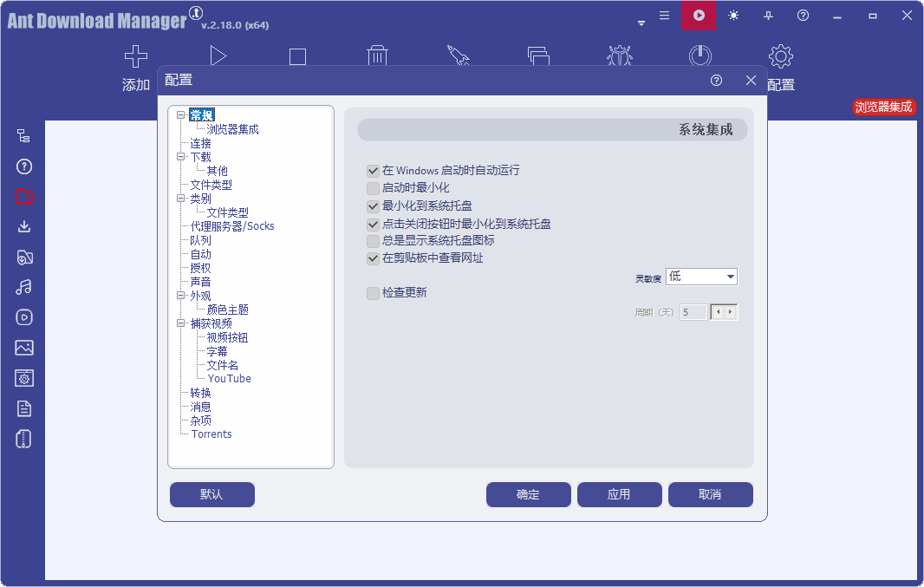This screenshot has height=587, width=924.
Task: Collapse the 常规 tree node
Action: pyautogui.click(x=181, y=115)
